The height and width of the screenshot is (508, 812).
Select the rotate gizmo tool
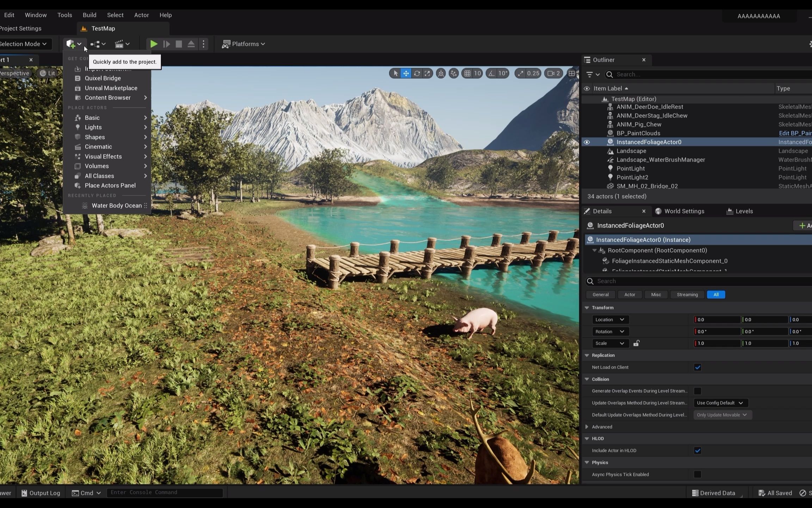click(417, 73)
